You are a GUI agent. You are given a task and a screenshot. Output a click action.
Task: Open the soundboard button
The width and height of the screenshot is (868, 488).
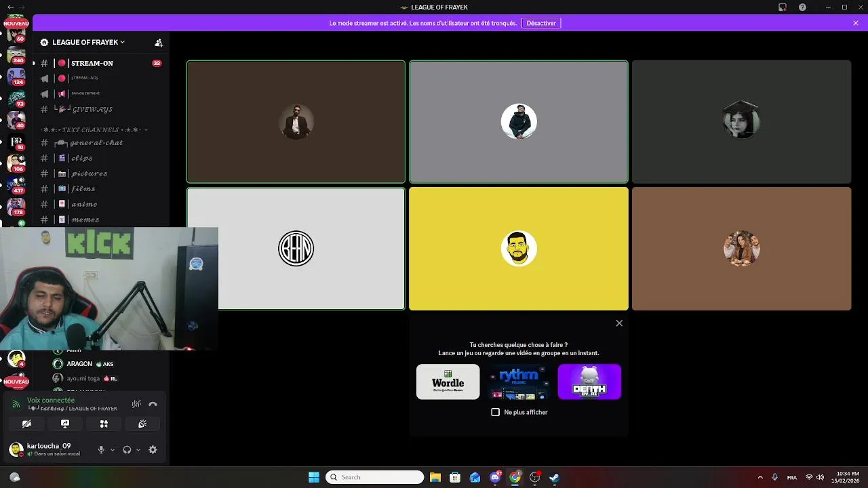point(142,424)
